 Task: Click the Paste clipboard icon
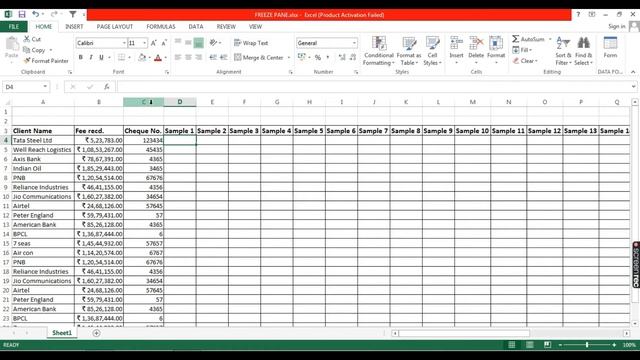coord(12,44)
